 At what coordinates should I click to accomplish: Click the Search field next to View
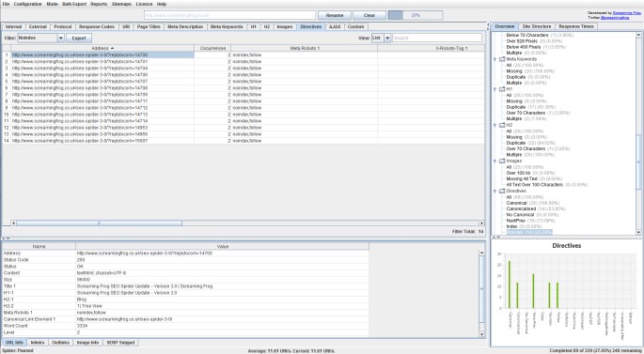437,38
